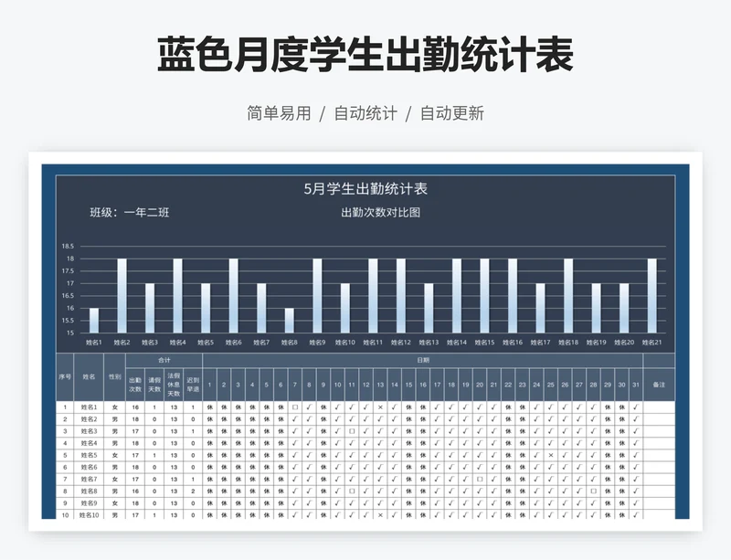Click the main title 蓝色月度学生出勤统计表
Image resolution: width=731 pixels, height=560 pixels.
(365, 55)
